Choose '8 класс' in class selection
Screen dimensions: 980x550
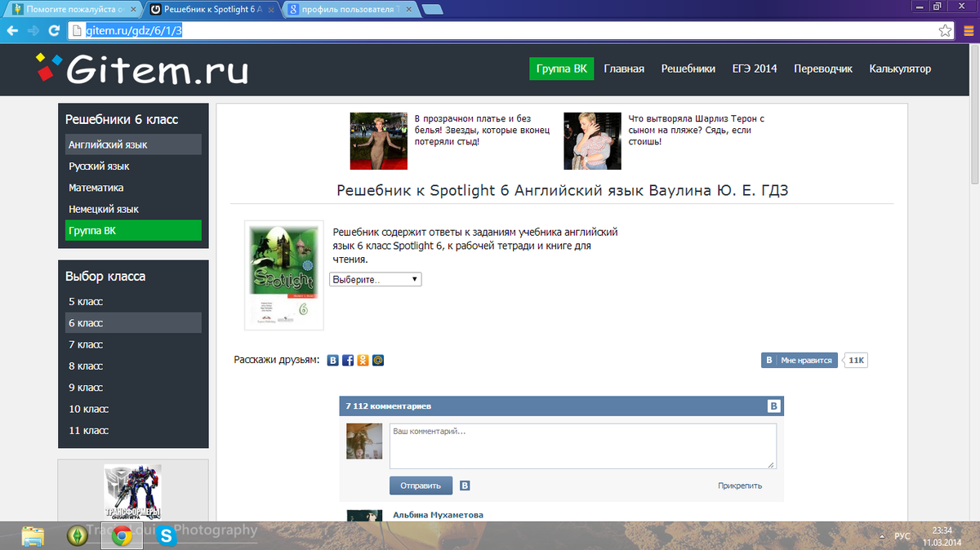pyautogui.click(x=133, y=366)
